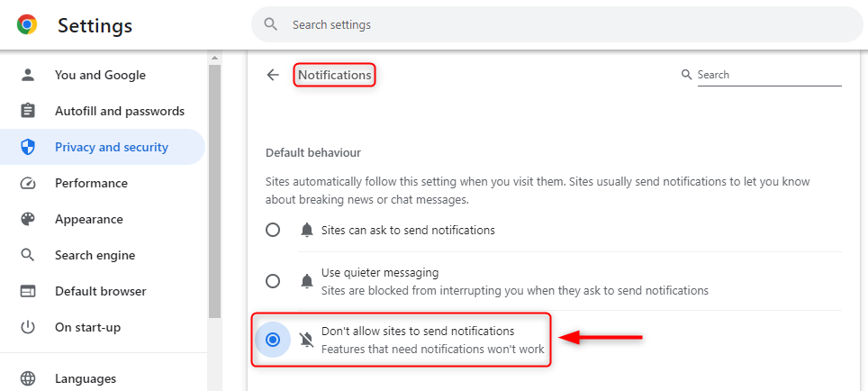Click the back arrow beside Notifications
The width and height of the screenshot is (868, 391).
[273, 75]
